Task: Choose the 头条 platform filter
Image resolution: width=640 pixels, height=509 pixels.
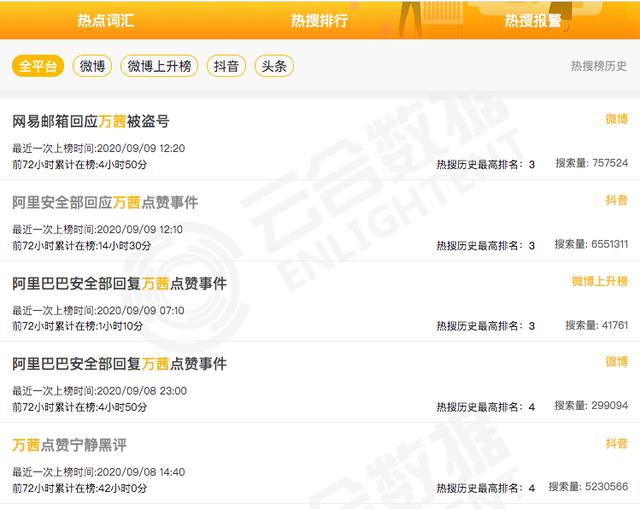Action: click(x=274, y=66)
